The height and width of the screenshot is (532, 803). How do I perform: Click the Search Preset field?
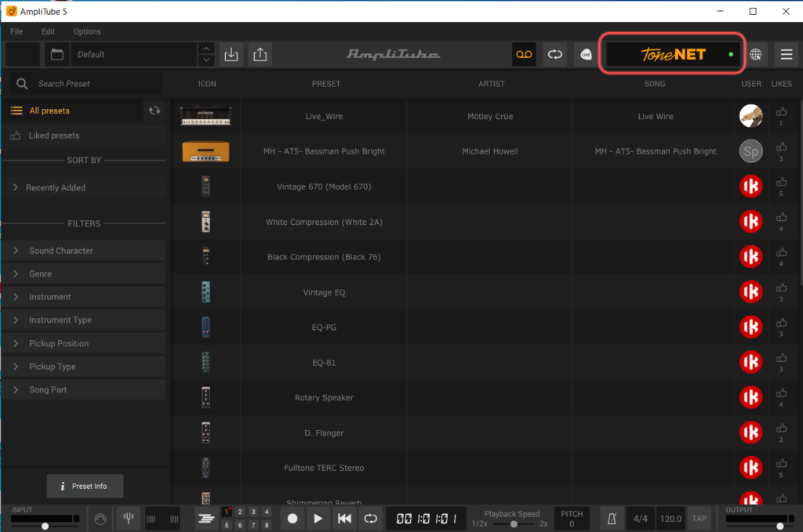pos(86,83)
